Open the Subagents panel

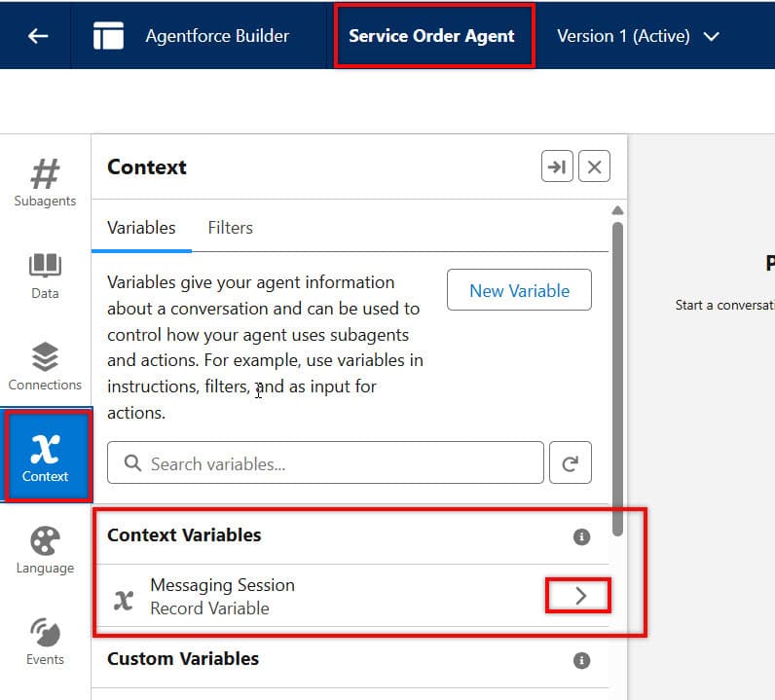45,182
